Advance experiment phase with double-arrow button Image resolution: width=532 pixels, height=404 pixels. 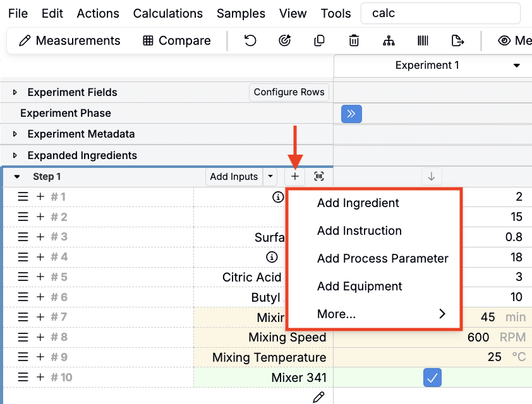click(x=351, y=114)
